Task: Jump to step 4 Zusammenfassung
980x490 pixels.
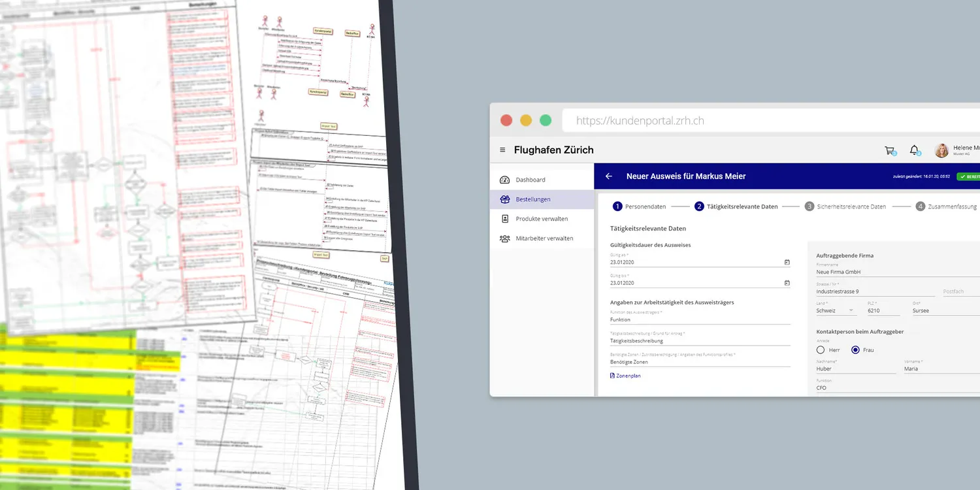Action: click(946, 206)
